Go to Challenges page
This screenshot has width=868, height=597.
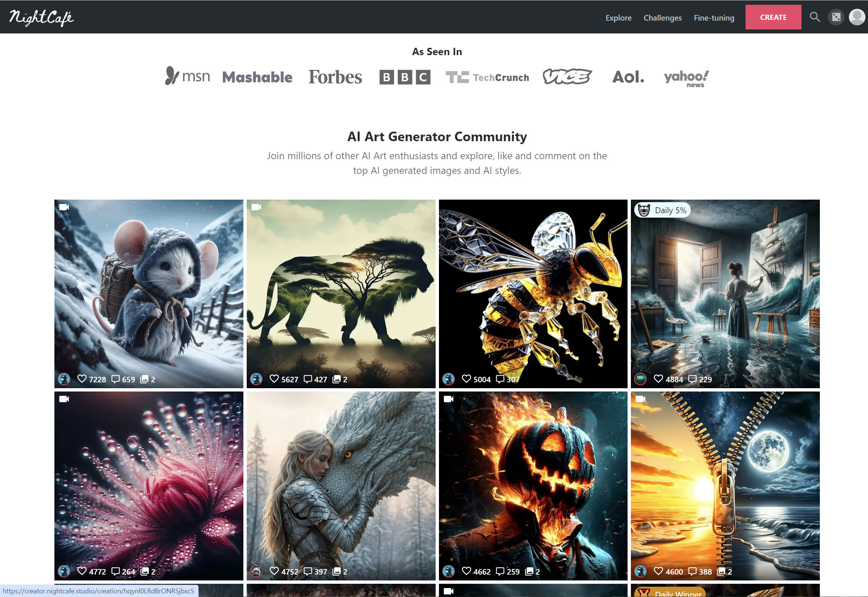click(662, 18)
